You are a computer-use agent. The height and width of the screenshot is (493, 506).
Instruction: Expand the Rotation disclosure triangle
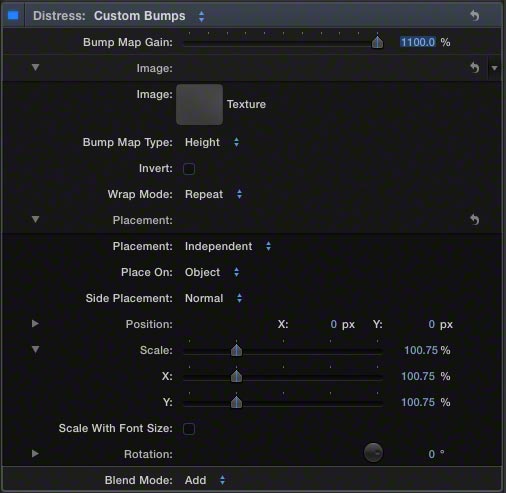point(35,454)
